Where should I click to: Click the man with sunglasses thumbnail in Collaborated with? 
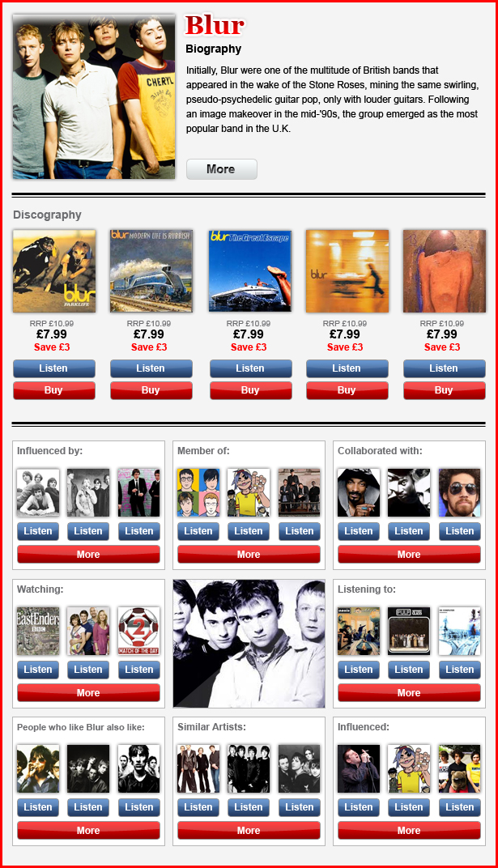[460, 492]
